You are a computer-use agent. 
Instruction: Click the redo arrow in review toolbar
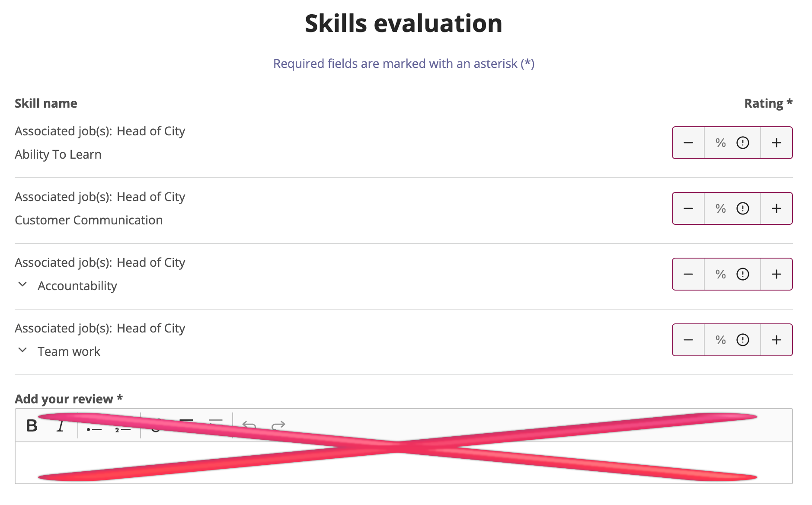(278, 426)
